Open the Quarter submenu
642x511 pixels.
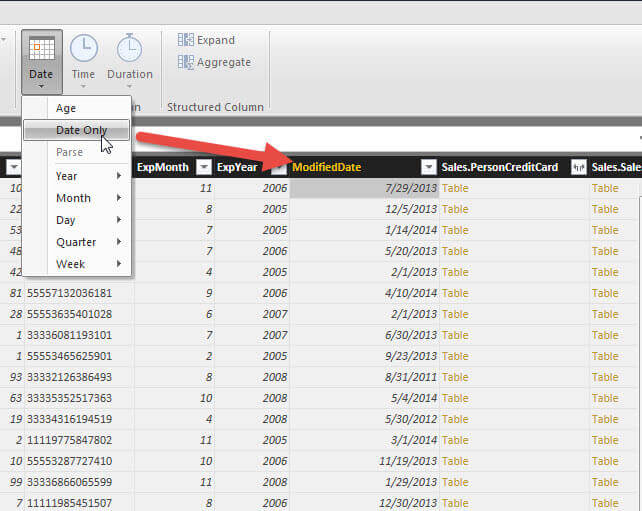coord(78,242)
